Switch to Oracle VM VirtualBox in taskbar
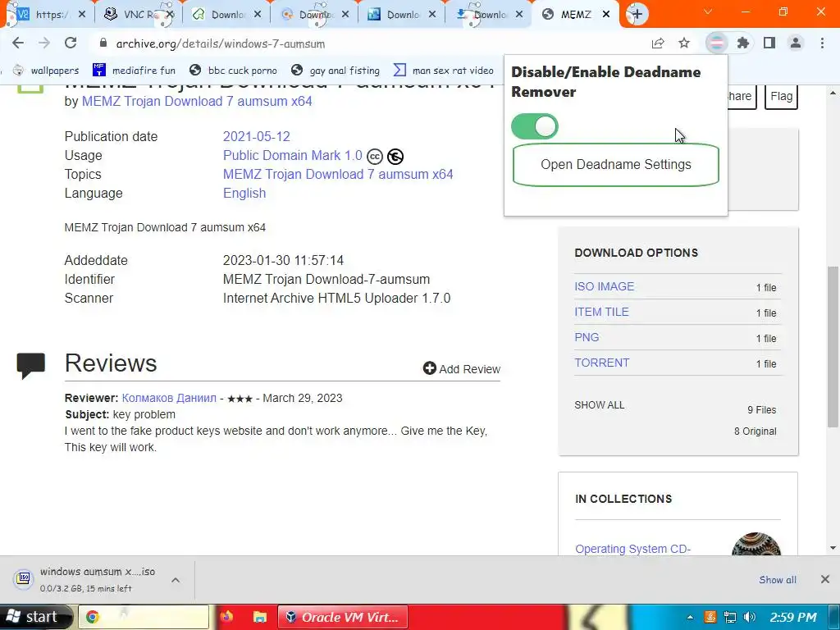Image resolution: width=840 pixels, height=630 pixels. coord(343,617)
